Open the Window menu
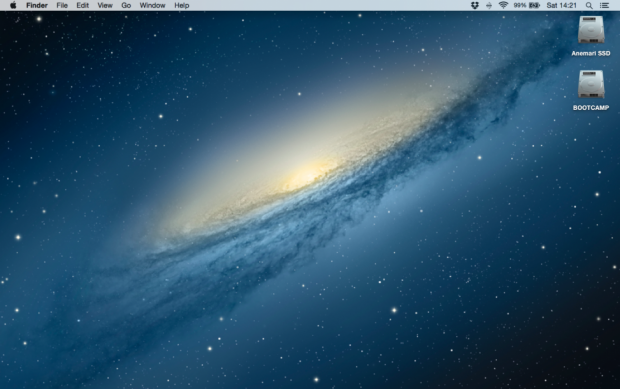The image size is (620, 389). click(x=152, y=6)
